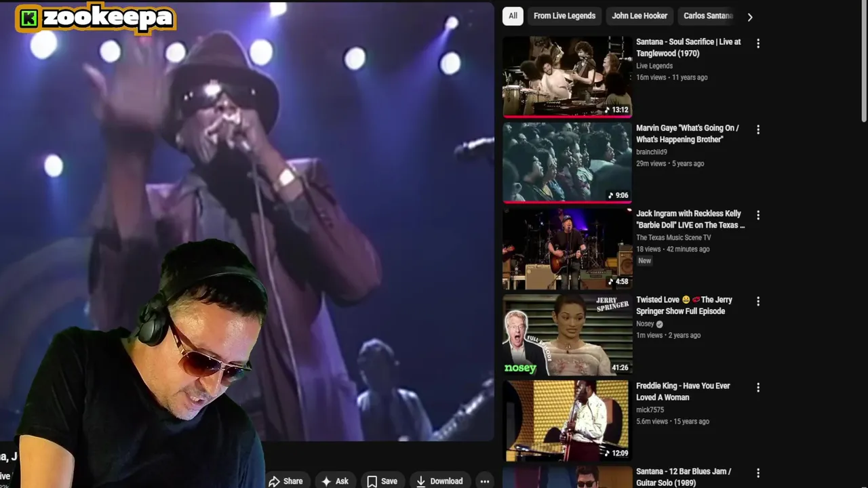Open title Freddie King Have You Ever Loved

683,392
